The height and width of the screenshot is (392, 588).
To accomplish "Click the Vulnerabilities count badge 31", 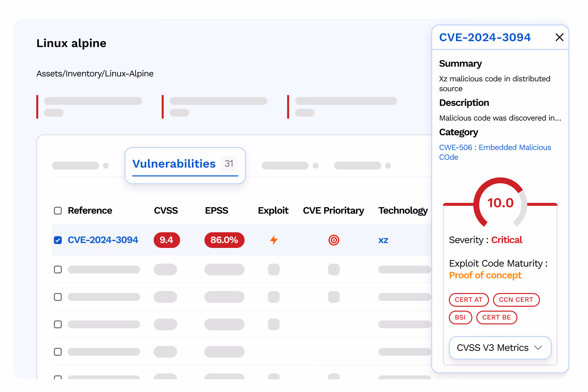I will tap(229, 163).
